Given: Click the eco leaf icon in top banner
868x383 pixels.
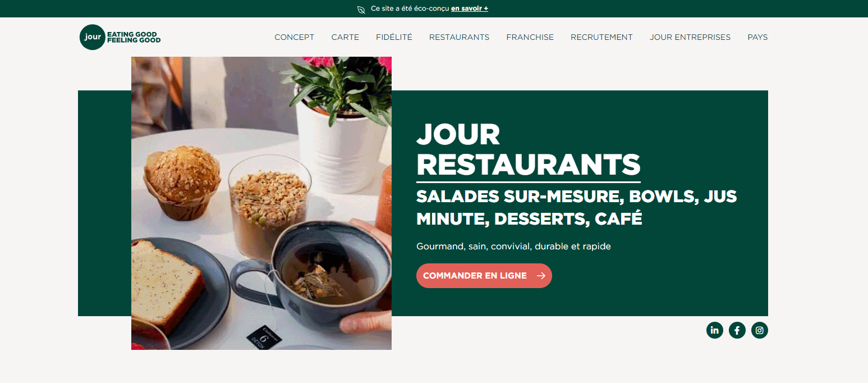Looking at the screenshot, I should (x=361, y=9).
